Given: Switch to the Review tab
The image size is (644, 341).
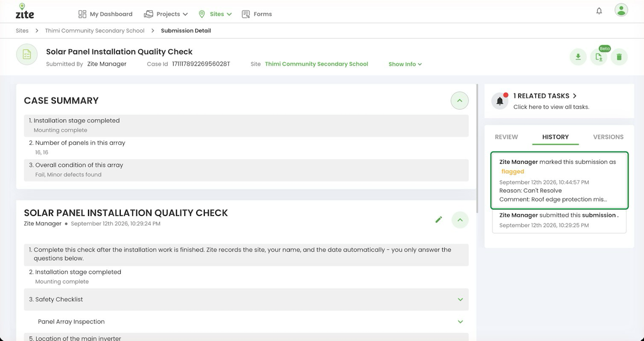Looking at the screenshot, I should [x=506, y=137].
